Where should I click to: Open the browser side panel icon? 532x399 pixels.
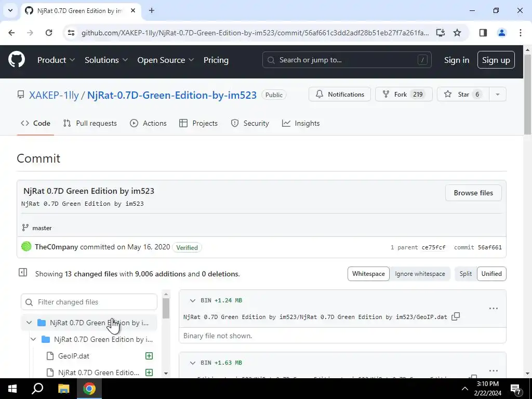(x=483, y=33)
